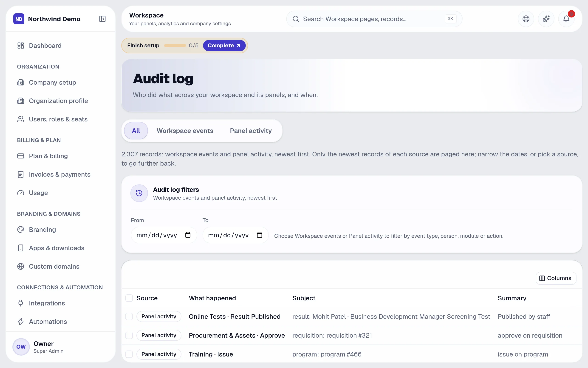
Task: Select the All tab
Action: [136, 131]
